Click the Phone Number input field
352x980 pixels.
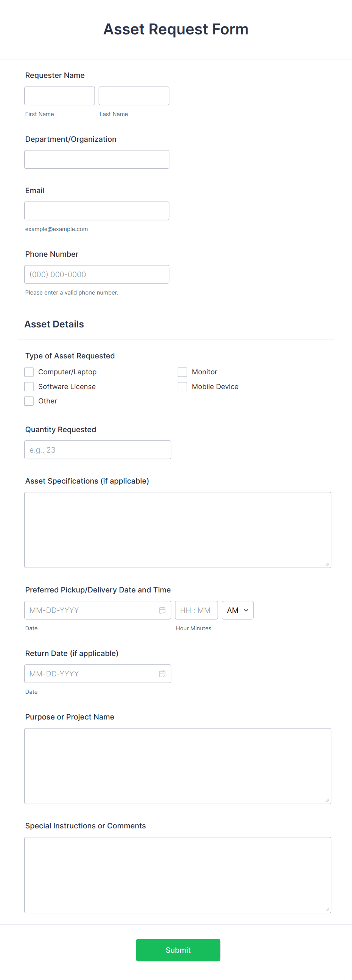pos(97,274)
